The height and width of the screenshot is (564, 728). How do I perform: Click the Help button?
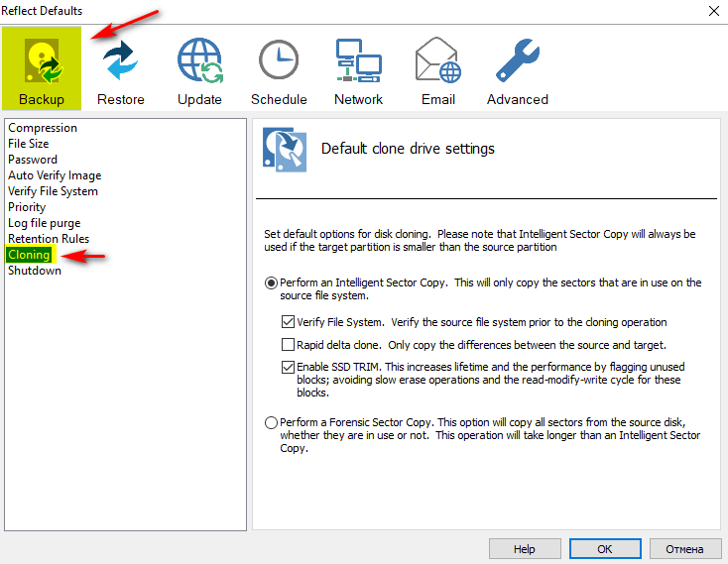[525, 549]
